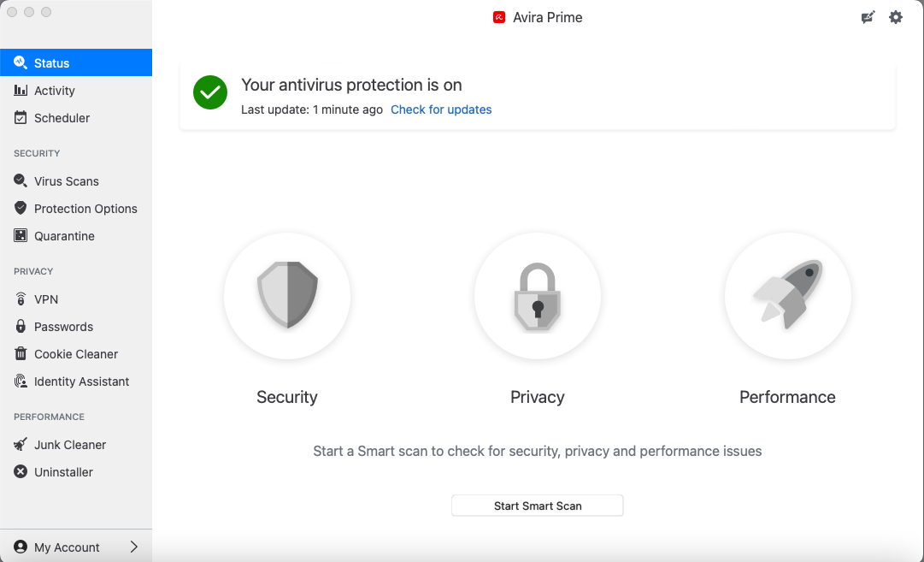Open the Uninstaller tool
This screenshot has width=924, height=562.
click(63, 472)
